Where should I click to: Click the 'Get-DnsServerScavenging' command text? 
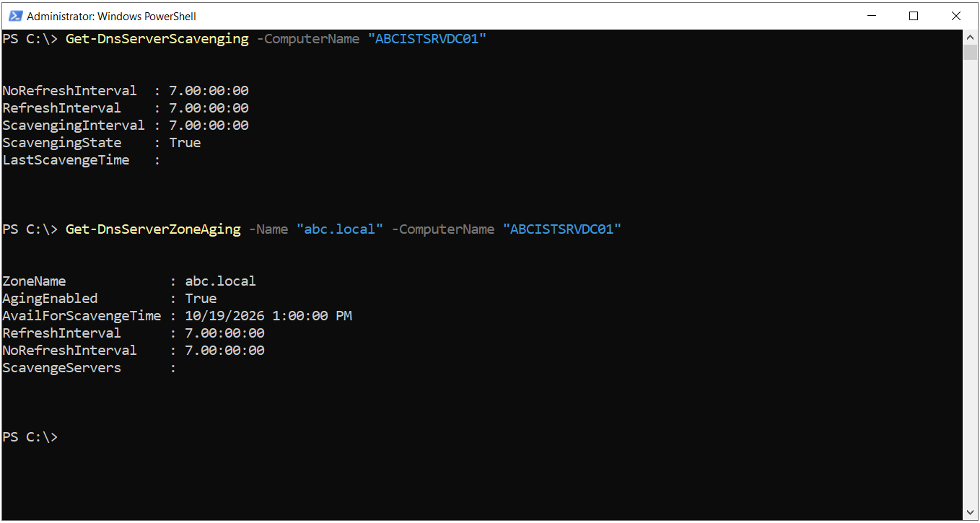tap(157, 39)
